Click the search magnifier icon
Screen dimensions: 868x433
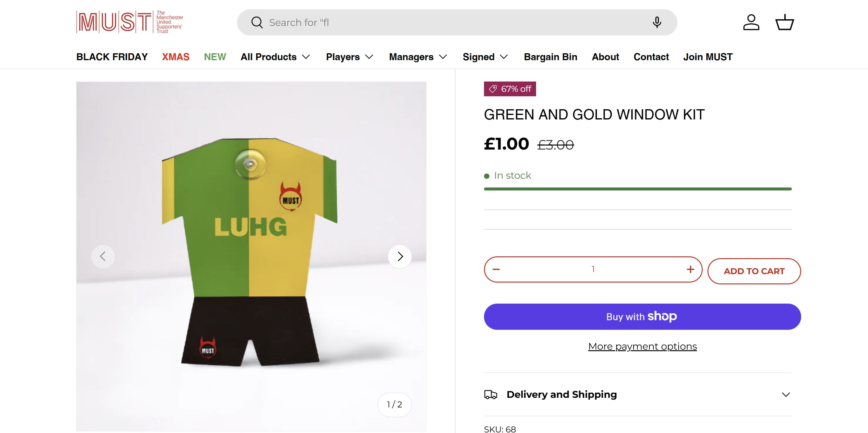coord(257,23)
